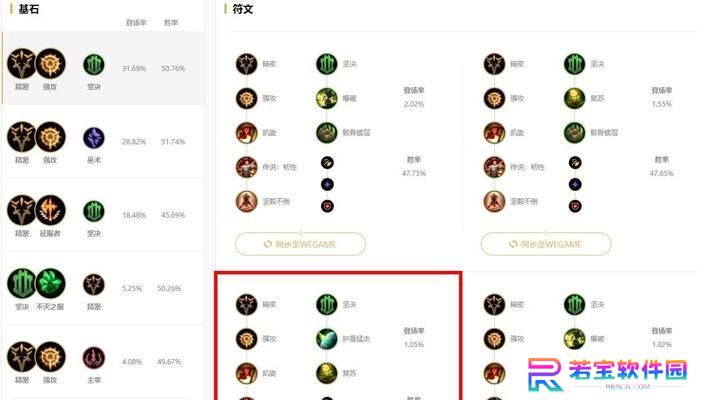The width and height of the screenshot is (708, 400).
Task: Click the 登场率 column header in 基石 list
Action: coord(136,23)
